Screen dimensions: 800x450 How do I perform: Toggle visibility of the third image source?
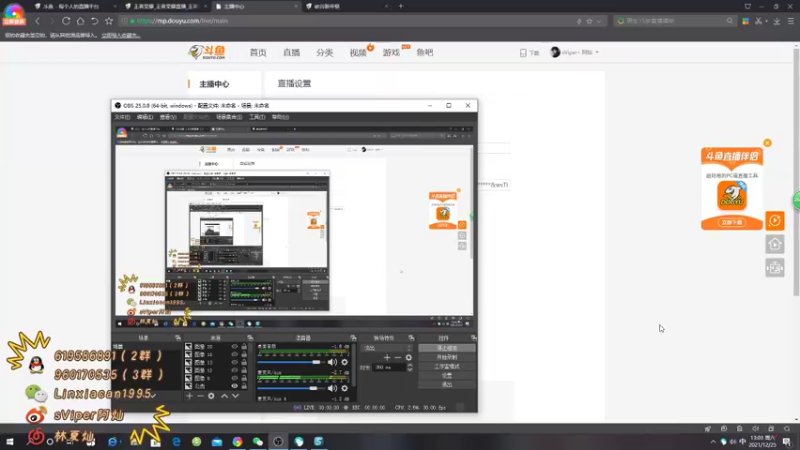pos(235,362)
